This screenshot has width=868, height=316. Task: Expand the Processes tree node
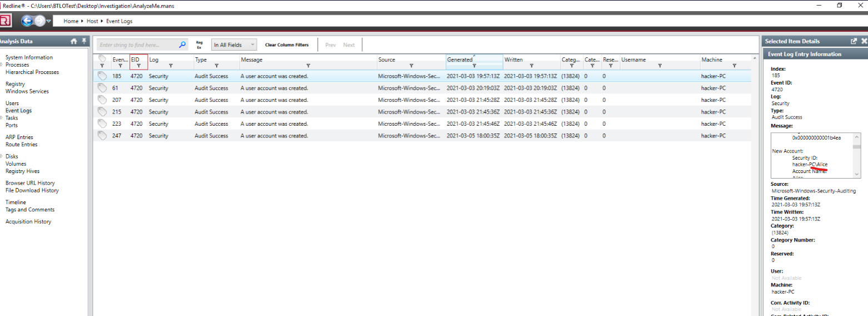(2, 65)
